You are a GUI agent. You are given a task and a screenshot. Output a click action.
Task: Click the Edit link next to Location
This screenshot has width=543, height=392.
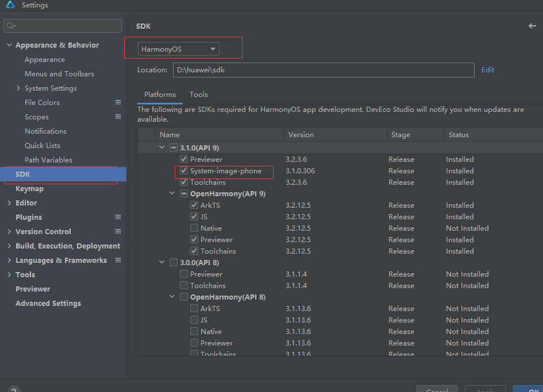(488, 70)
